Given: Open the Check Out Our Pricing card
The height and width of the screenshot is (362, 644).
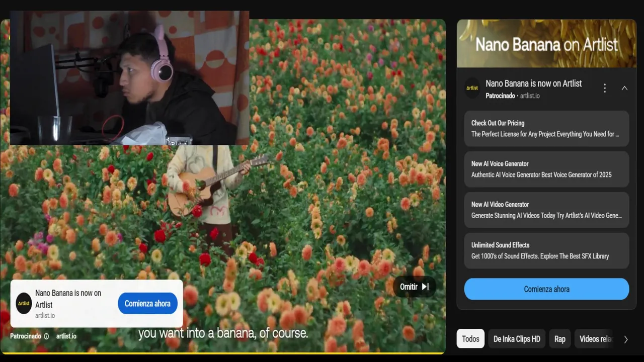Looking at the screenshot, I should coord(546,129).
